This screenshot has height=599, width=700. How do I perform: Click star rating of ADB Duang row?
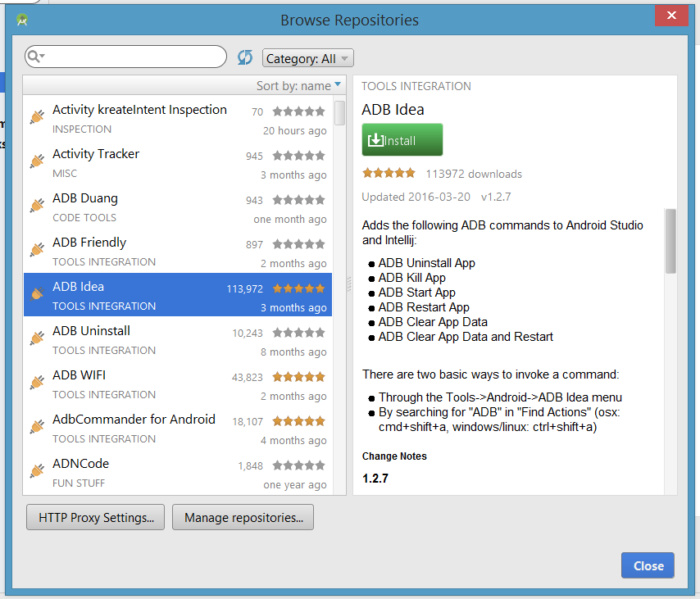tap(299, 200)
